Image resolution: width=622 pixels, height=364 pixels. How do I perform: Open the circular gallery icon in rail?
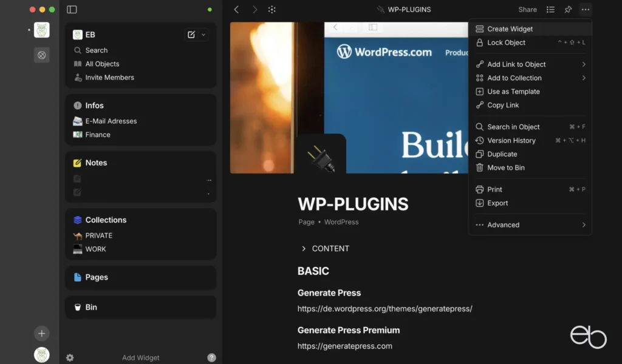[42, 55]
